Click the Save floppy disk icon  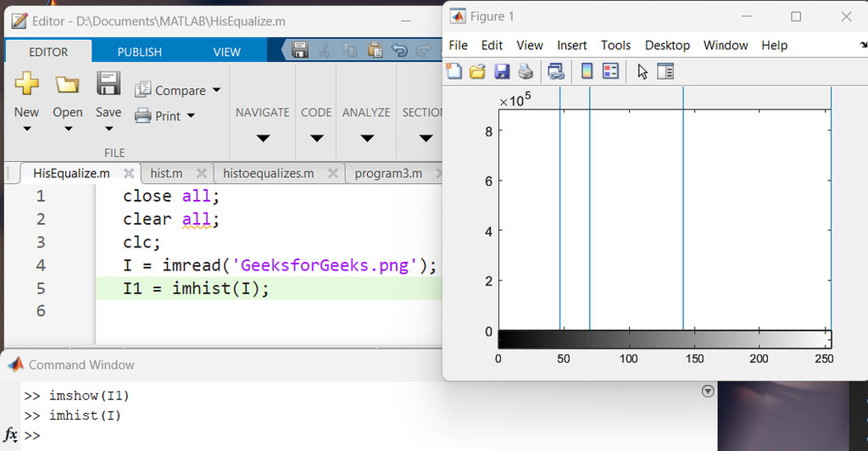point(108,84)
